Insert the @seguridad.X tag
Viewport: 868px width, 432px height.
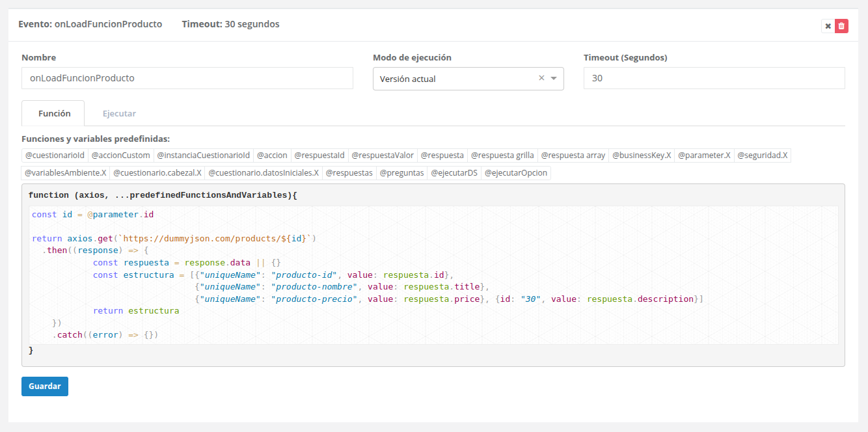(x=763, y=155)
